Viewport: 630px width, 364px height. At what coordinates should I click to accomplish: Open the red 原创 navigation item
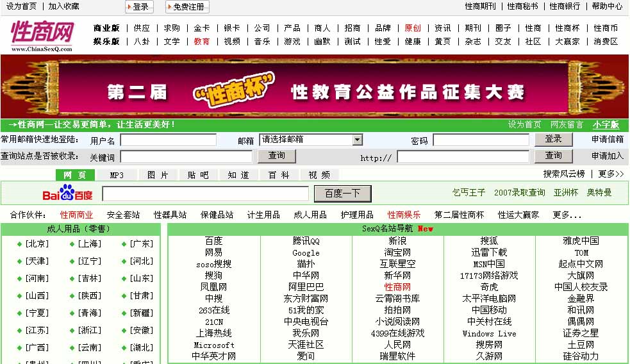pyautogui.click(x=413, y=28)
